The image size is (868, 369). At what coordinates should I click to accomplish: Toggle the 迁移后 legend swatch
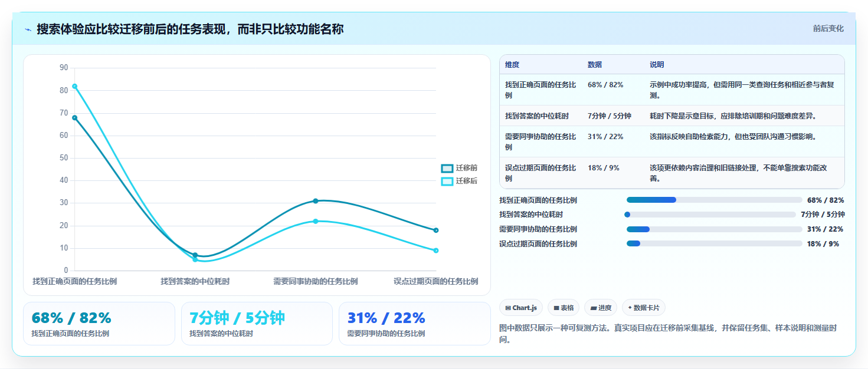pyautogui.click(x=447, y=181)
